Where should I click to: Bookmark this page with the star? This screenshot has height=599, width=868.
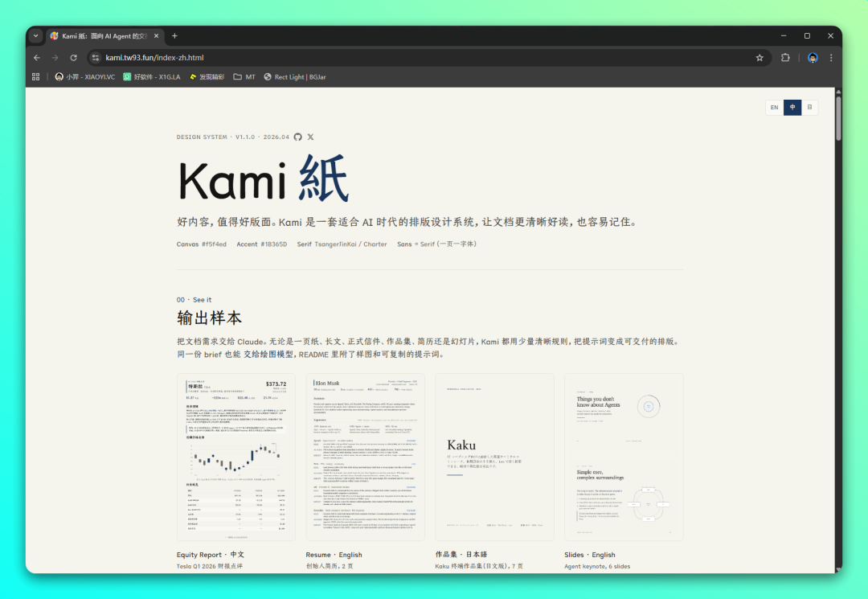pyautogui.click(x=759, y=58)
